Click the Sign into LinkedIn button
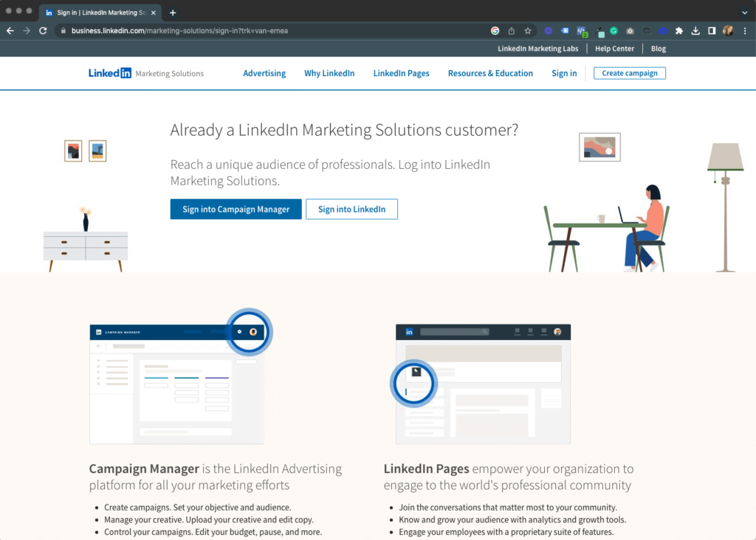The width and height of the screenshot is (756, 540). pos(351,209)
